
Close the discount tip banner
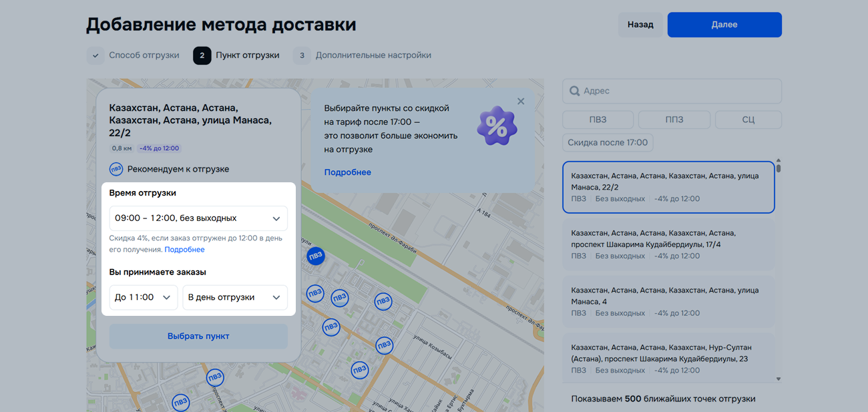tap(521, 101)
